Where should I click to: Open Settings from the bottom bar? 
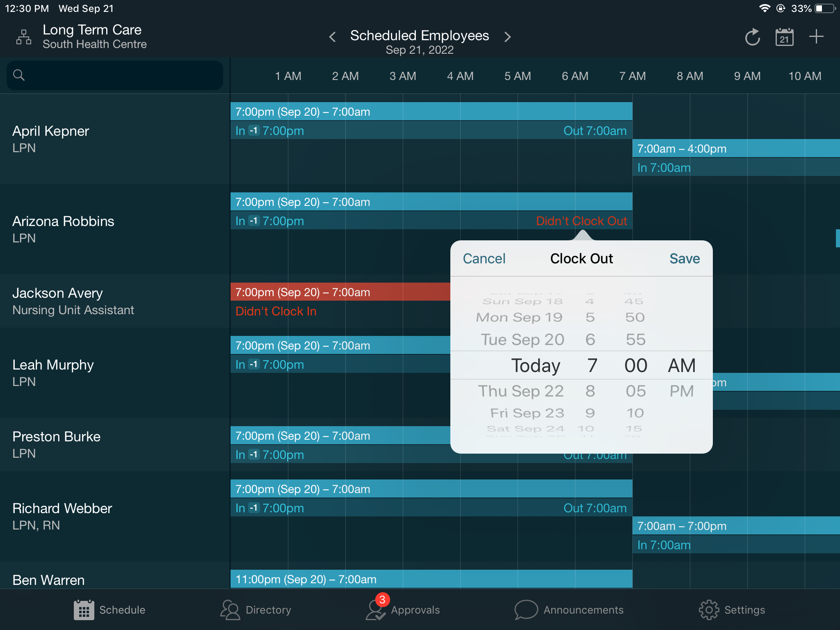click(x=733, y=610)
